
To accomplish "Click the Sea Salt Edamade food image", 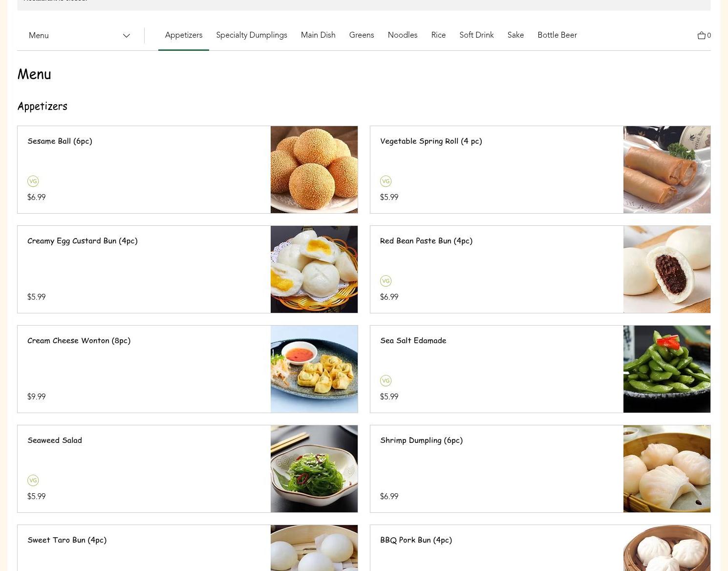I will pos(666,369).
